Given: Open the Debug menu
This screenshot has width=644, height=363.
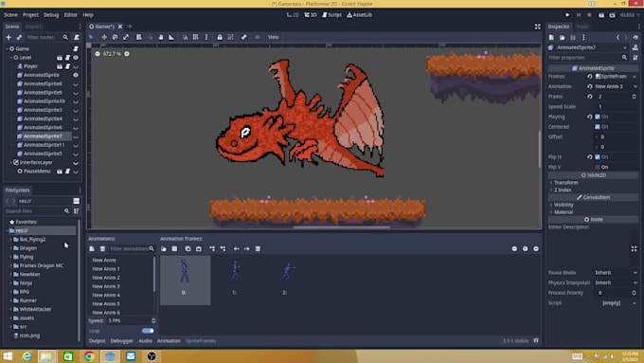Looking at the screenshot, I should tap(51, 15).
